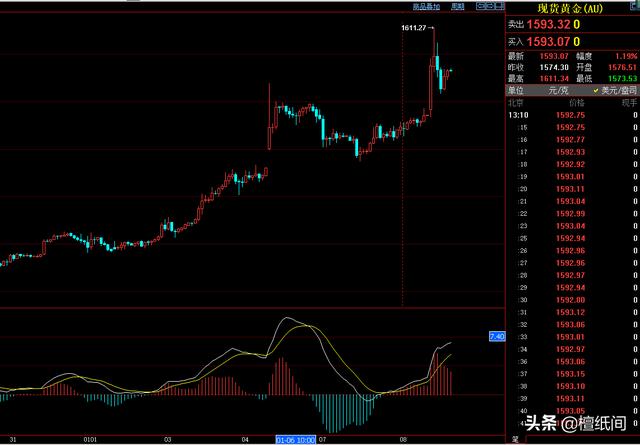Click the 卖出 sell price 1593.32
Image resolution: width=640 pixels, height=445 pixels.
554,24
